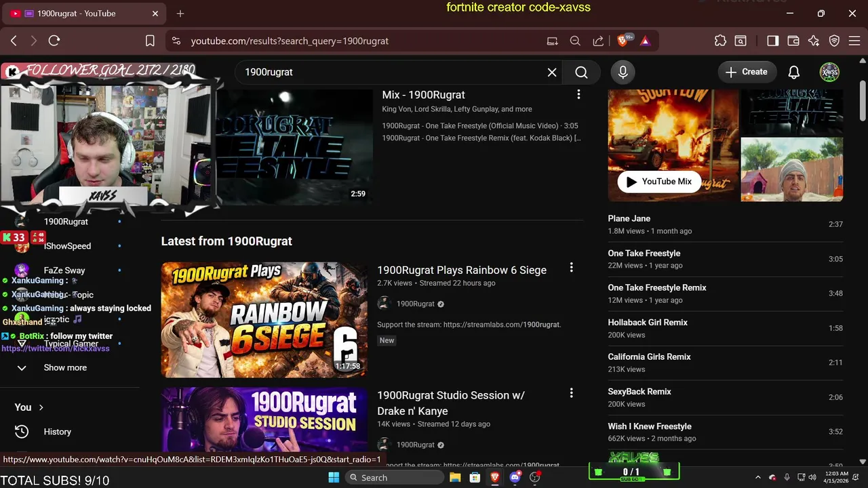Viewport: 868px width, 488px height.
Task: Click the zoom magnifier icon in the address bar
Action: pyautogui.click(x=575, y=41)
